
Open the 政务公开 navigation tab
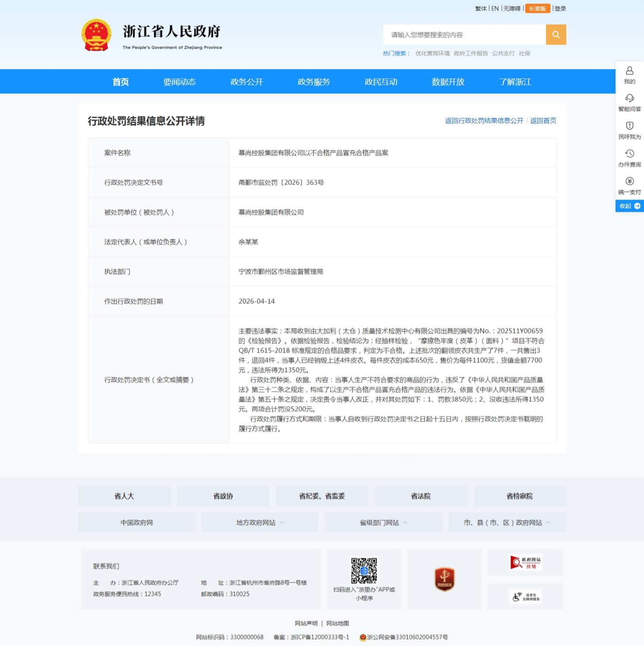pyautogui.click(x=246, y=82)
